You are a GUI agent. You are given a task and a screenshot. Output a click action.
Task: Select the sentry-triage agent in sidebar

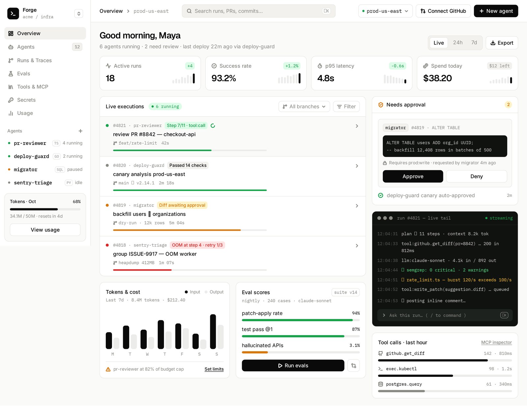pyautogui.click(x=45, y=183)
